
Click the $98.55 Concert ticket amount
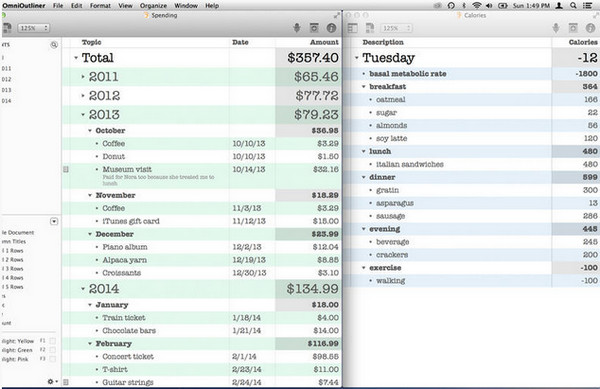[325, 356]
